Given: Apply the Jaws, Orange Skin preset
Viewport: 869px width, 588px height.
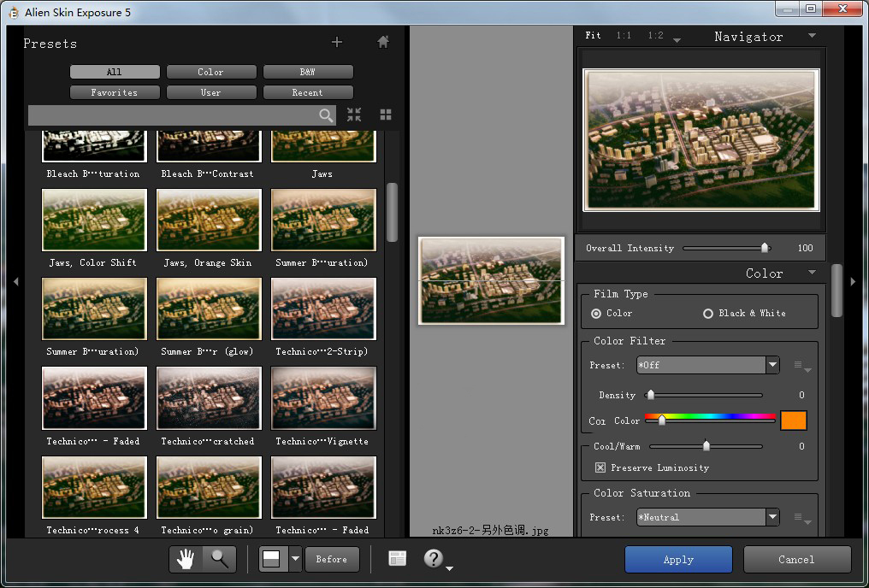Looking at the screenshot, I should point(209,220).
